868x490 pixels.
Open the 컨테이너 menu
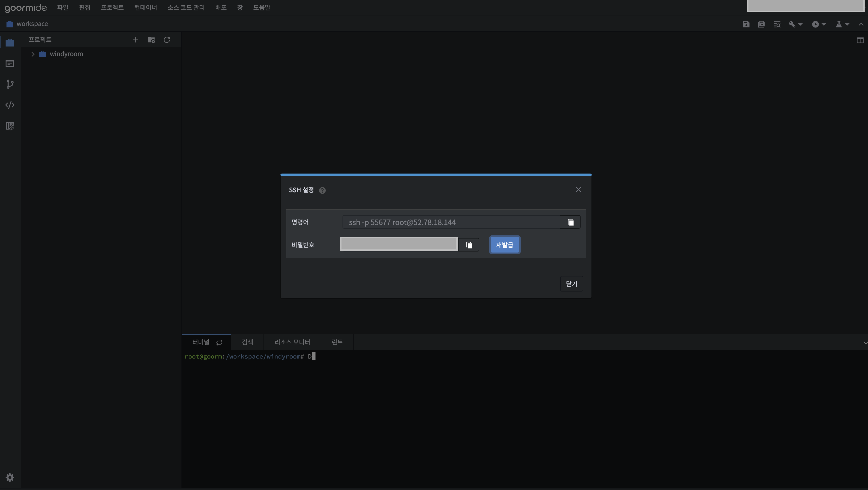pos(146,8)
